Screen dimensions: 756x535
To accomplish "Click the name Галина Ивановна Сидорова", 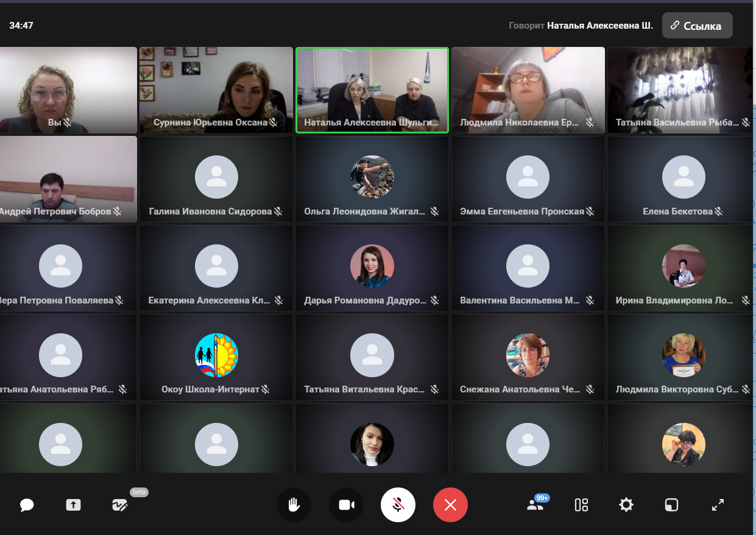I will tap(210, 211).
